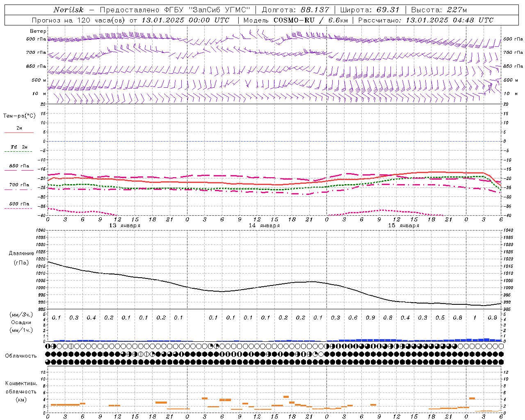The height and width of the screenshot is (420, 525).
Task: Click the Давление panel label
Action: click(x=21, y=253)
